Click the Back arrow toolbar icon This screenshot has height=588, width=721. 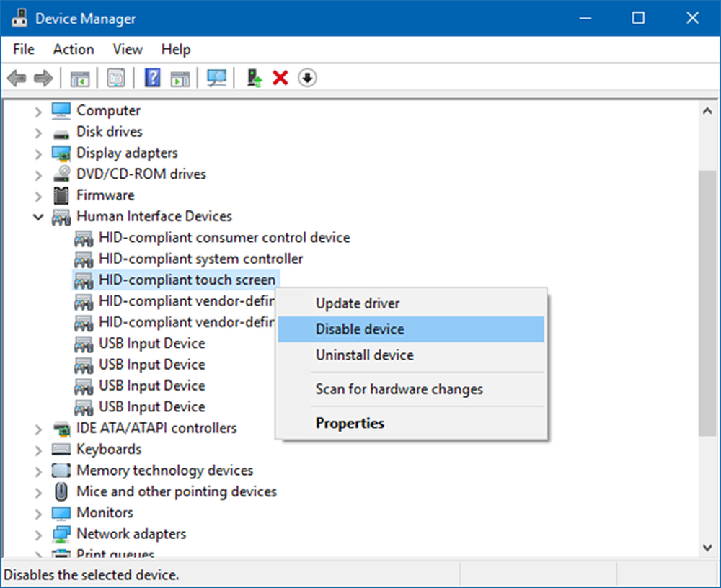pos(16,78)
